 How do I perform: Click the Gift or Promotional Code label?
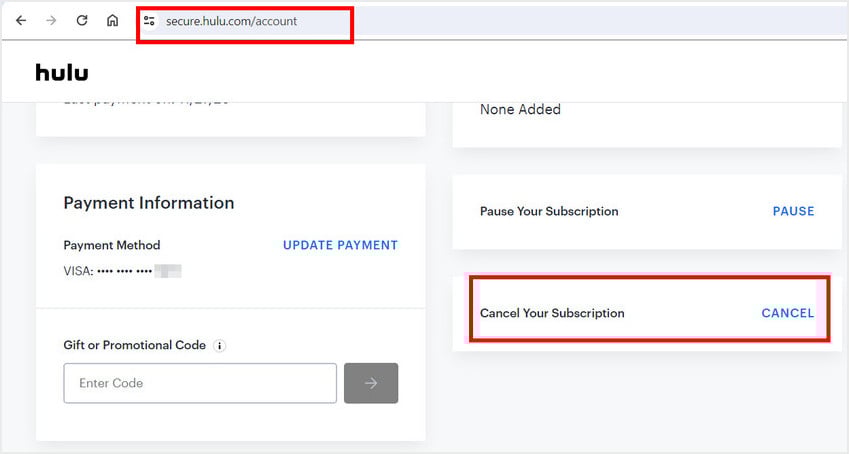tap(134, 345)
